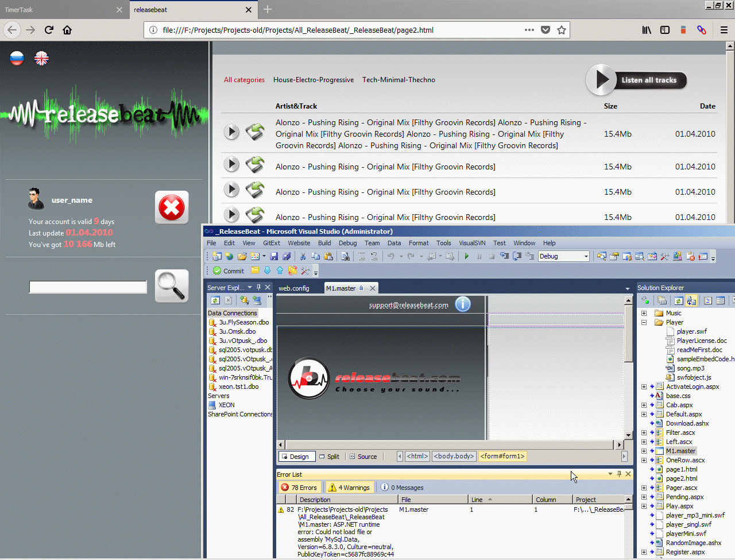The image size is (735, 560).
Task: Click the Save icon in Visual Studio toolbar
Action: tap(274, 256)
